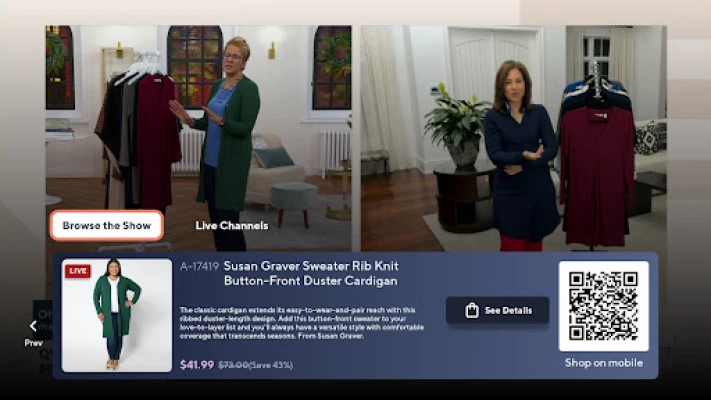The height and width of the screenshot is (400, 711).
Task: Click the Shop on mobile label
Action: pos(604,363)
